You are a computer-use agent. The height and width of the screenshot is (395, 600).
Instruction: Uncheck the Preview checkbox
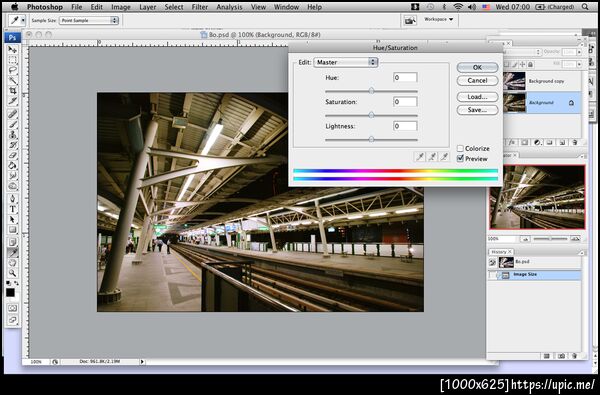(x=460, y=158)
